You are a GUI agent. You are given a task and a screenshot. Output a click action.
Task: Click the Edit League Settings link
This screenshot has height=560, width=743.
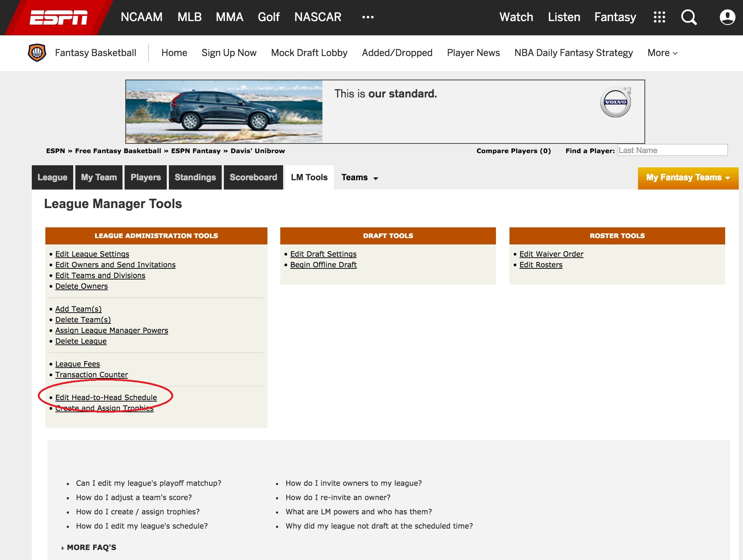pyautogui.click(x=92, y=254)
